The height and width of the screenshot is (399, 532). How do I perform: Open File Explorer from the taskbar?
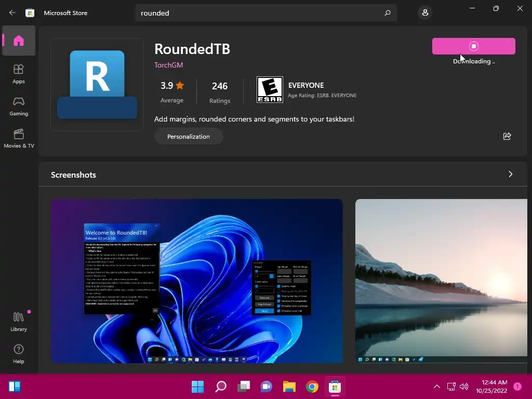pos(289,386)
